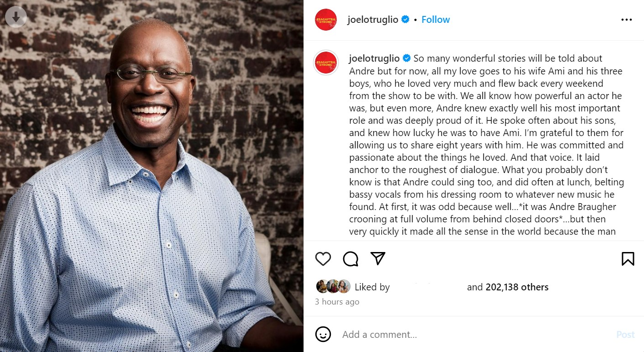Open joelotruglio profile from header username
644x352 pixels.
373,20
